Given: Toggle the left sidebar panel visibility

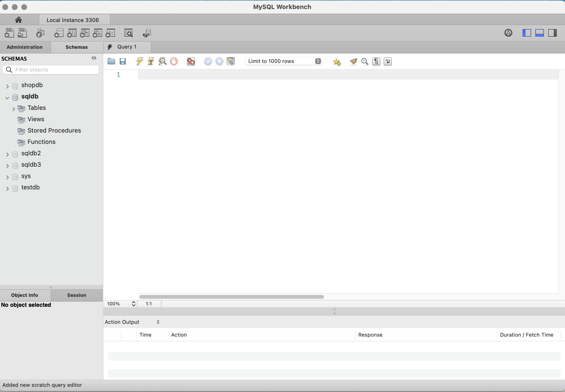Looking at the screenshot, I should pyautogui.click(x=526, y=33).
